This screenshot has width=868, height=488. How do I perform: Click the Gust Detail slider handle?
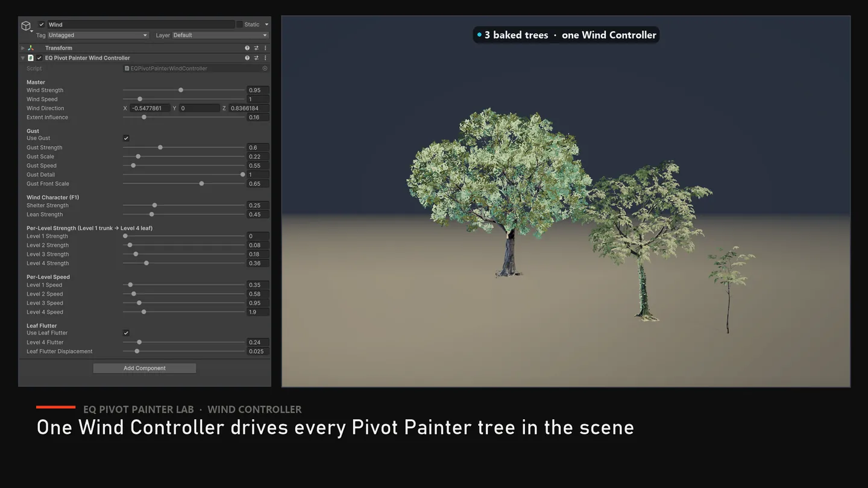pos(243,175)
